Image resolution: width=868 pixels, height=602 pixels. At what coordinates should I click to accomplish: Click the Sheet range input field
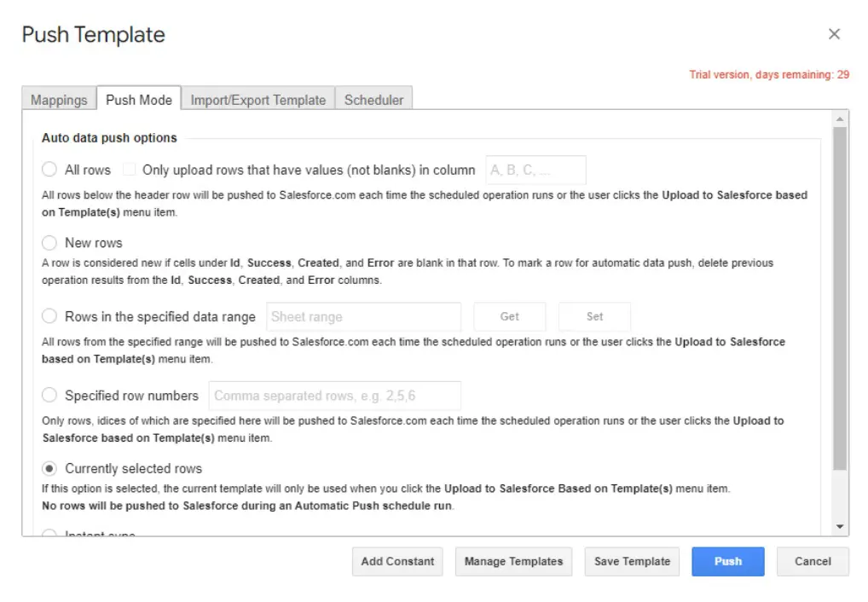click(x=363, y=316)
